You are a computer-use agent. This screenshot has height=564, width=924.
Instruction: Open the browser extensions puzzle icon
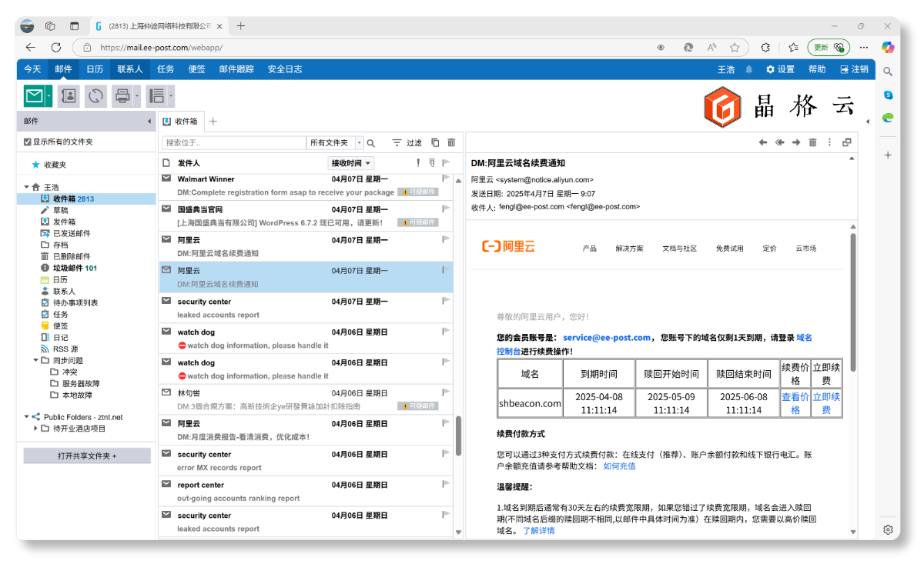(765, 47)
